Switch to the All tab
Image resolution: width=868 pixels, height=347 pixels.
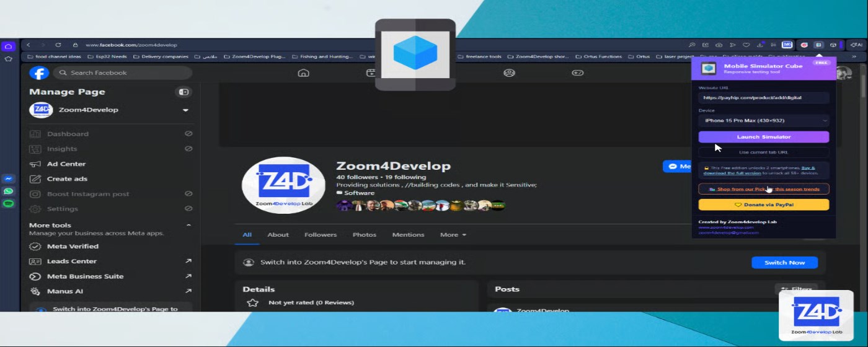point(247,235)
